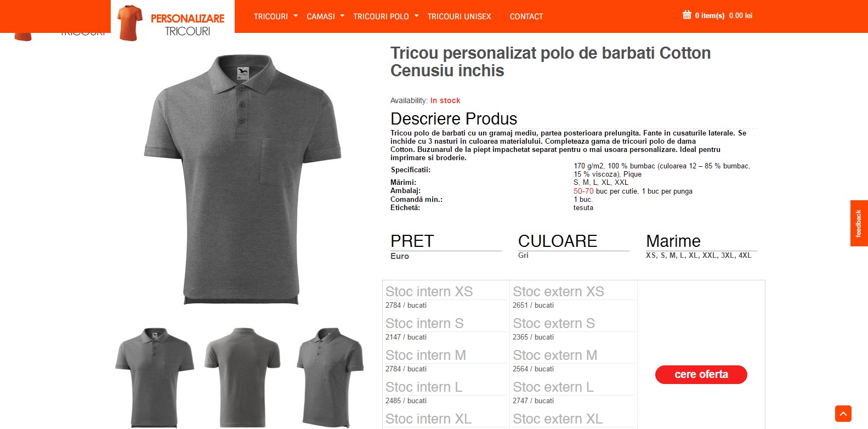
Task: Open the feedback side tab
Action: [x=859, y=223]
